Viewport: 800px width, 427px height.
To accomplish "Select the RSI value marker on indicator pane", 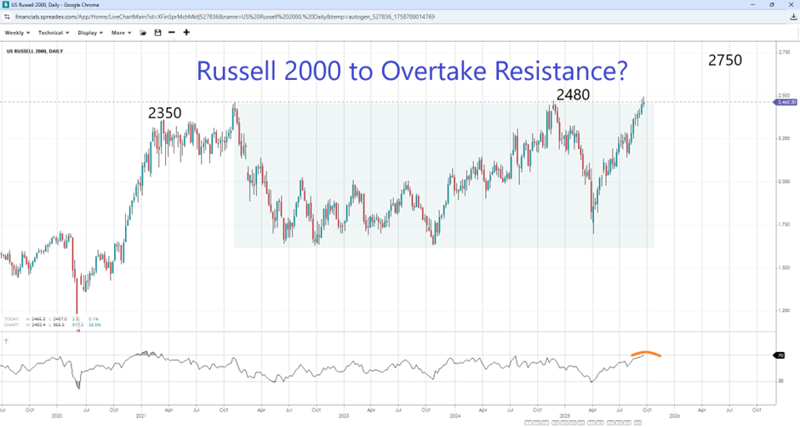I will [781, 356].
